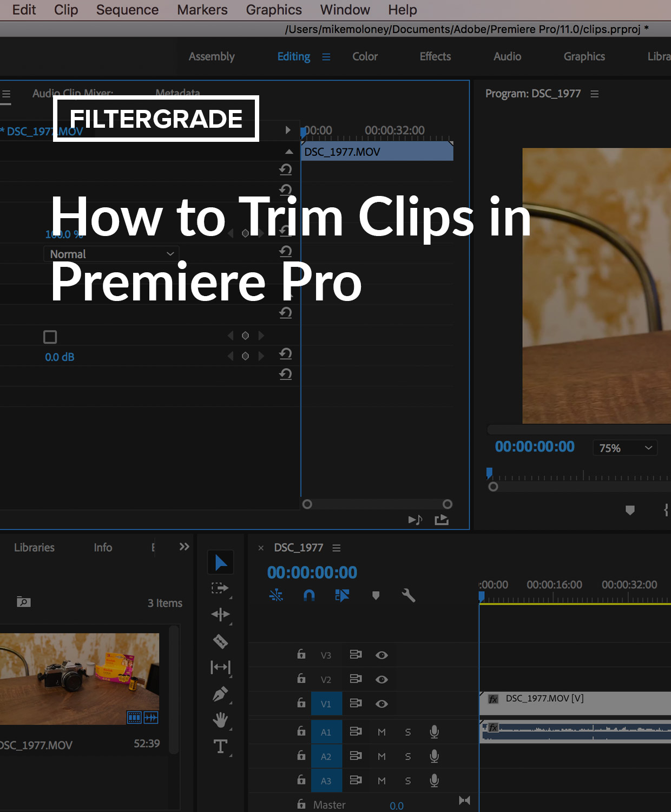The width and height of the screenshot is (671, 812).
Task: Open Program zoom level 75% dropdown
Action: 625,448
